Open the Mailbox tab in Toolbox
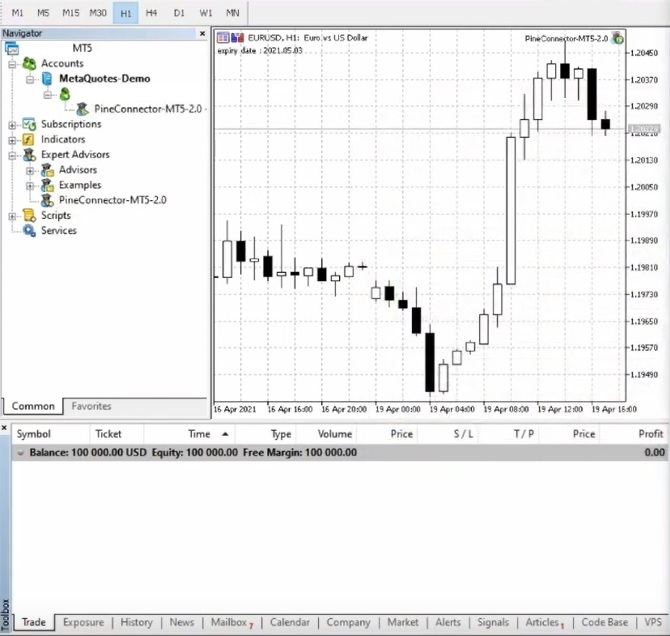This screenshot has height=636, width=670. point(232,622)
